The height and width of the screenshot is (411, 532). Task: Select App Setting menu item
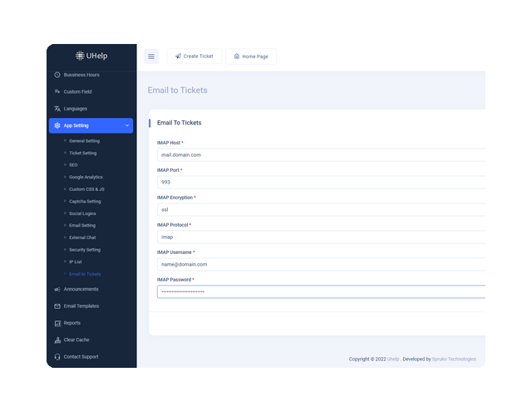tap(91, 125)
